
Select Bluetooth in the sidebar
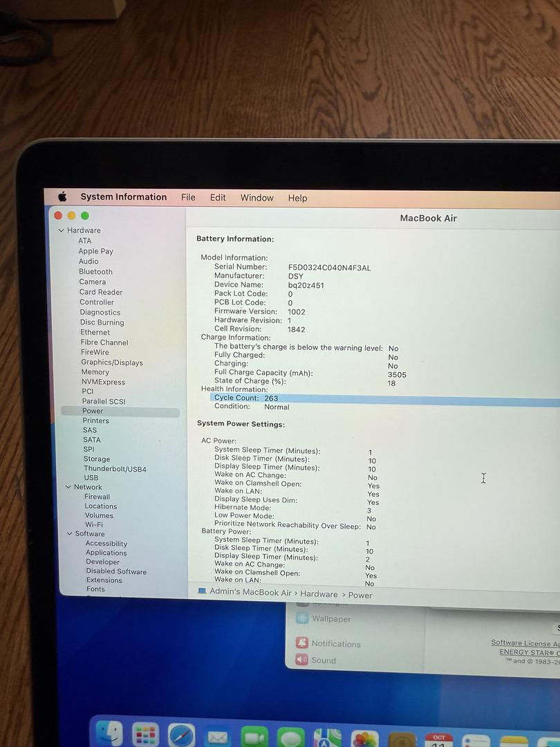pyautogui.click(x=95, y=272)
